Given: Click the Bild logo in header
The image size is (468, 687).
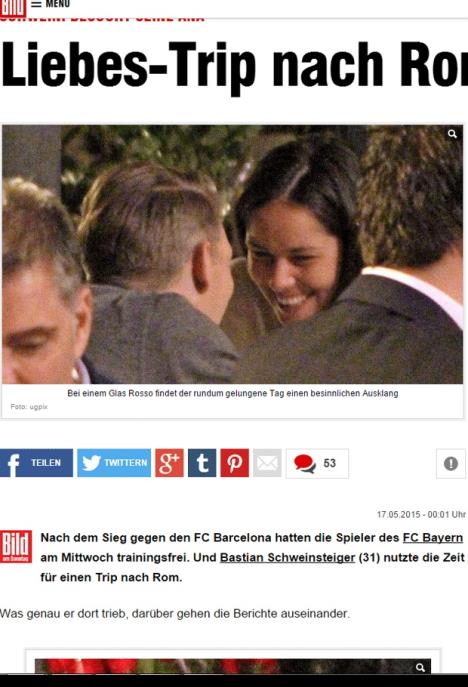Looking at the screenshot, I should [13, 8].
